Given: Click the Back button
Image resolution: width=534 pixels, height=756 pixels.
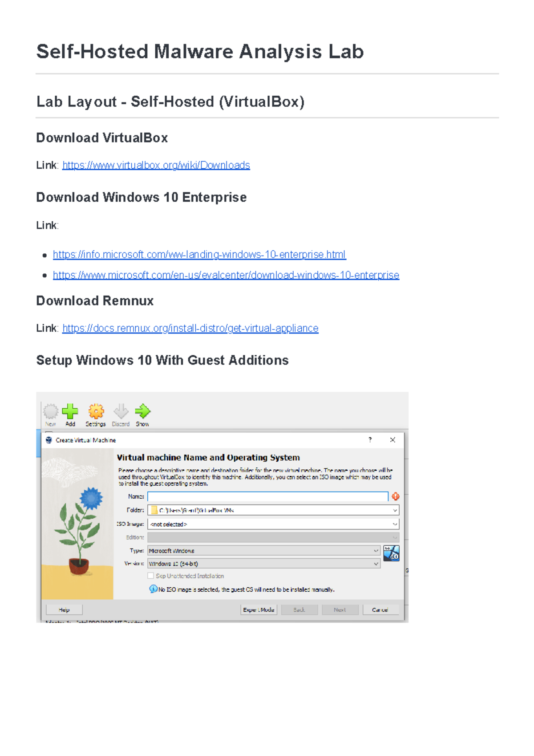Looking at the screenshot, I should click(x=299, y=610).
